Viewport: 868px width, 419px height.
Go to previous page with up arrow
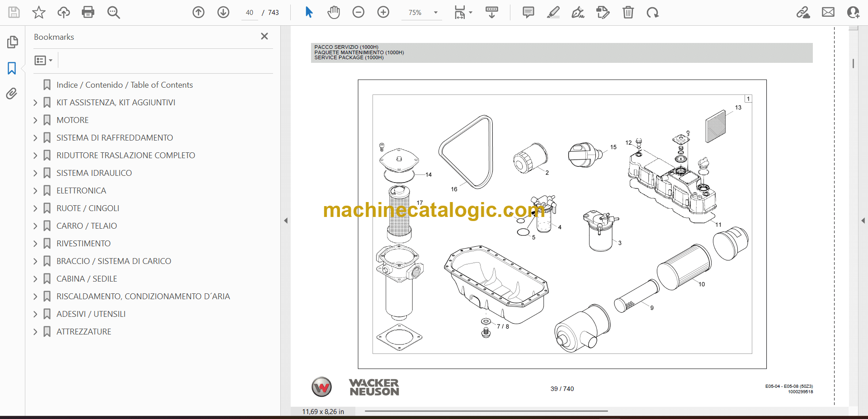click(198, 12)
